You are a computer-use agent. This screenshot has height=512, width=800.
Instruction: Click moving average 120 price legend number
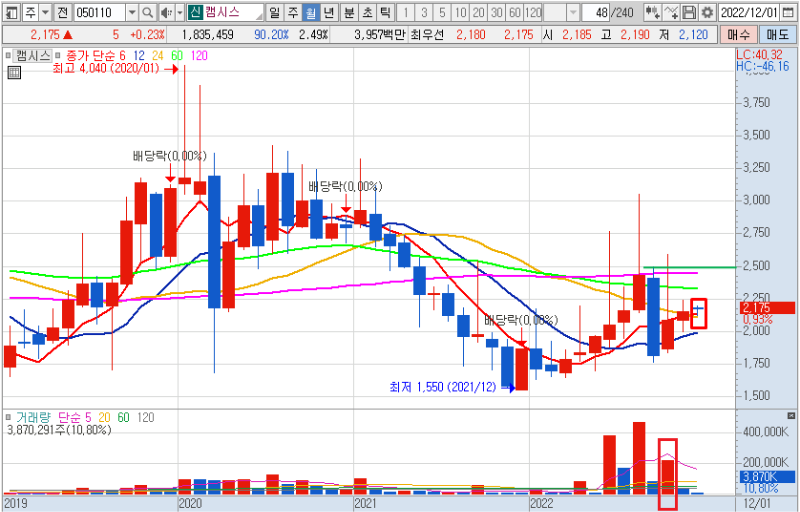199,56
